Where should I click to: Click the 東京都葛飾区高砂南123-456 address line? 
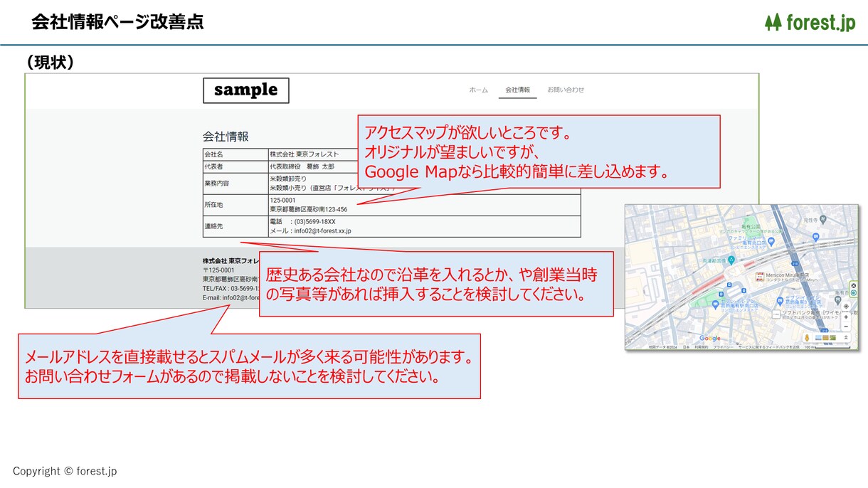(308, 210)
